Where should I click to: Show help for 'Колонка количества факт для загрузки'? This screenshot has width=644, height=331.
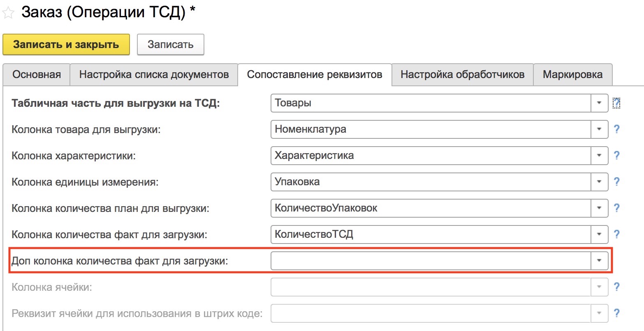click(616, 234)
